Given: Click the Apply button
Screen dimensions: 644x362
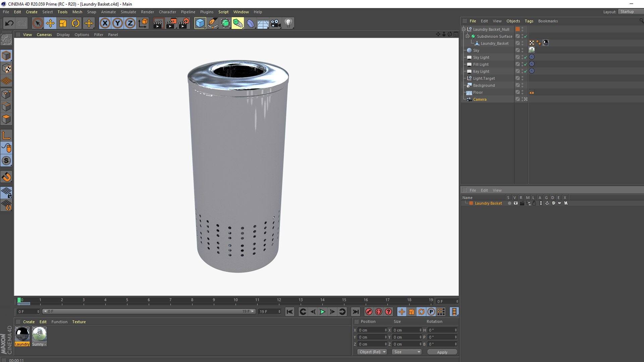Looking at the screenshot, I should [x=442, y=352].
